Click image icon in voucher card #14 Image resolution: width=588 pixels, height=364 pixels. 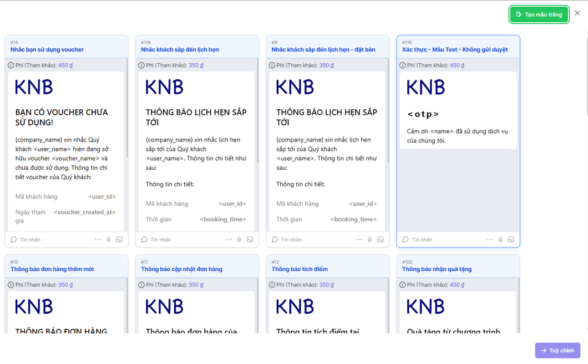click(x=119, y=239)
